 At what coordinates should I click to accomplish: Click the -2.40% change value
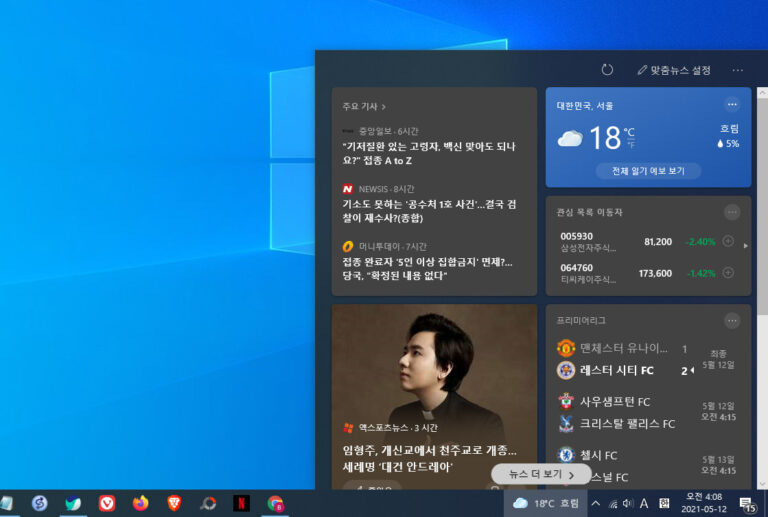(700, 242)
